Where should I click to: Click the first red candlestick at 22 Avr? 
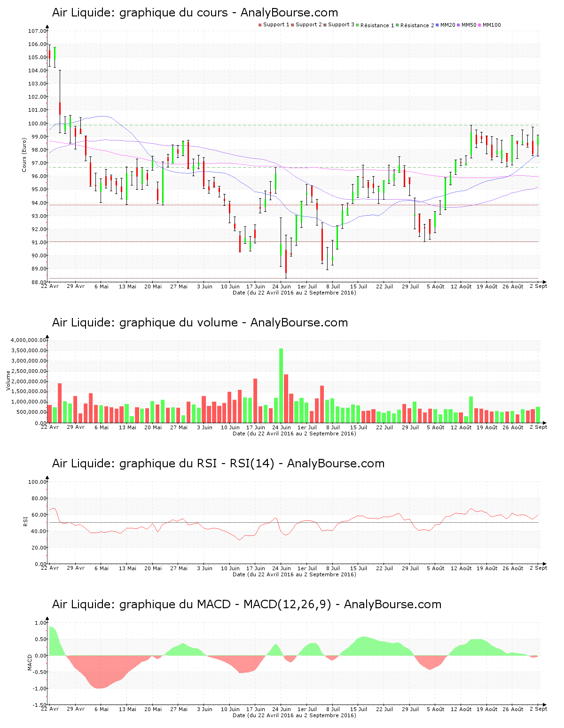(49, 55)
